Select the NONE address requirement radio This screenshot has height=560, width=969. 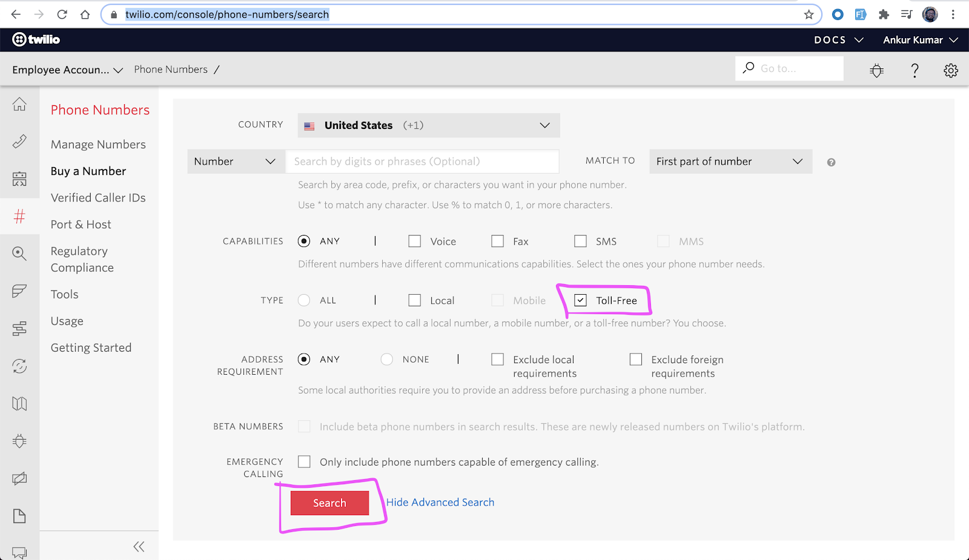[x=387, y=360]
